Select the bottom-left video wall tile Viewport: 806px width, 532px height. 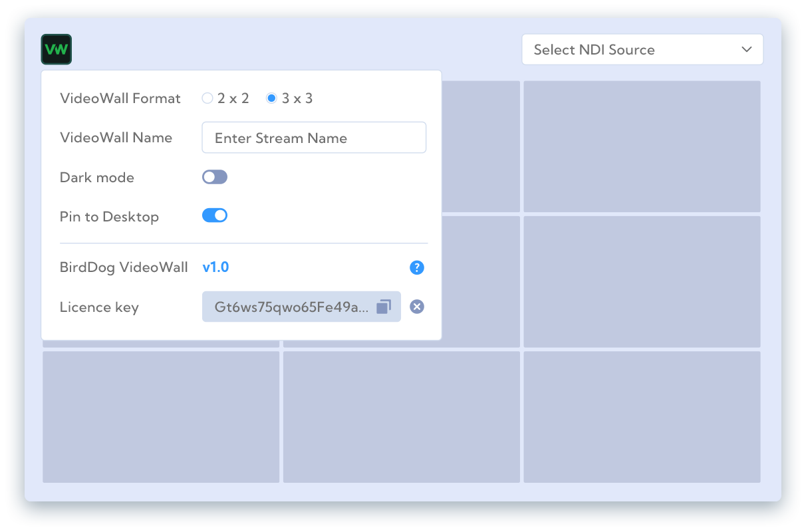pos(161,417)
